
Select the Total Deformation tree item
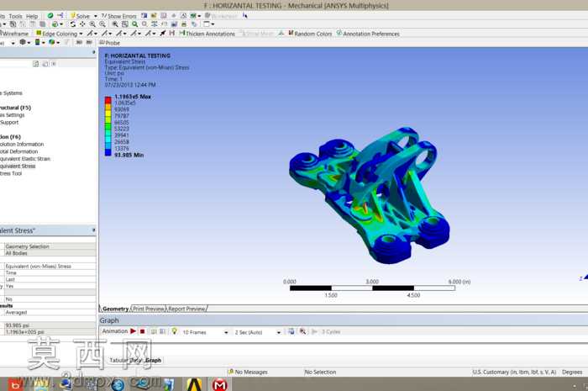(18, 151)
